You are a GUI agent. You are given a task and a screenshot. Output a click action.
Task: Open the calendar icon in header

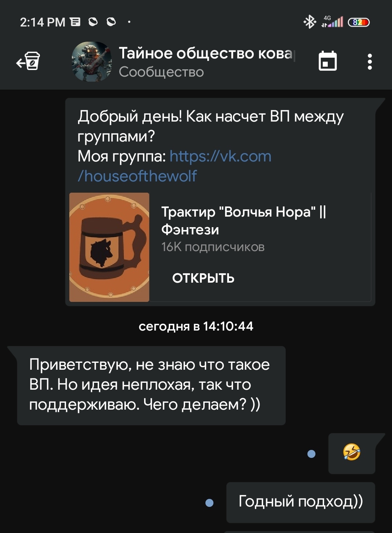coord(328,61)
